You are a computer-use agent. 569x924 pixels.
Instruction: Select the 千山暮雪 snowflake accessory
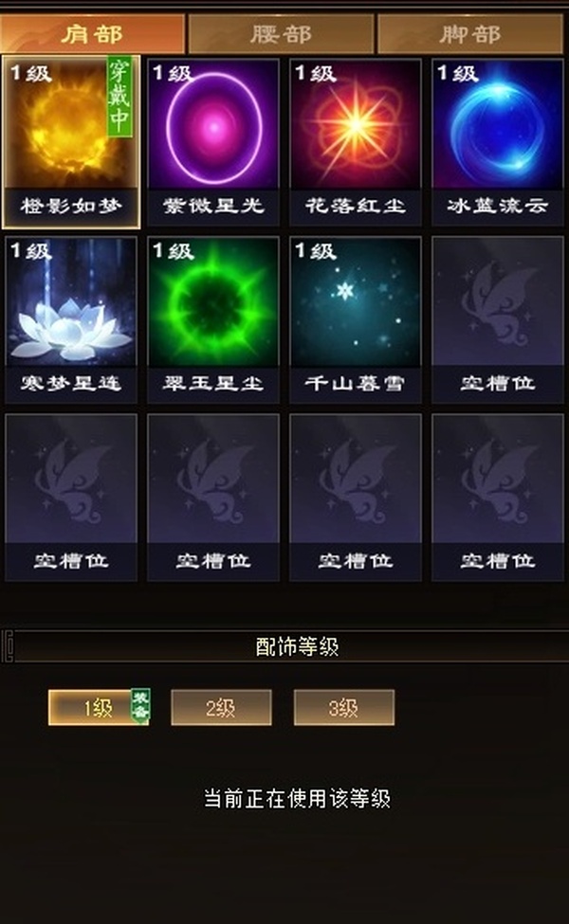coord(356,319)
